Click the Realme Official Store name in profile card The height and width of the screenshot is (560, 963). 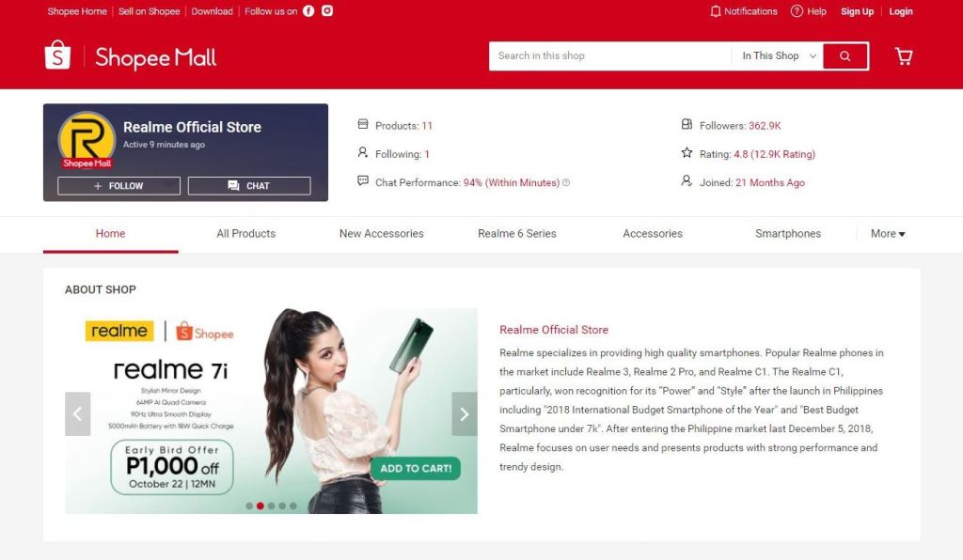pyautogui.click(x=192, y=127)
